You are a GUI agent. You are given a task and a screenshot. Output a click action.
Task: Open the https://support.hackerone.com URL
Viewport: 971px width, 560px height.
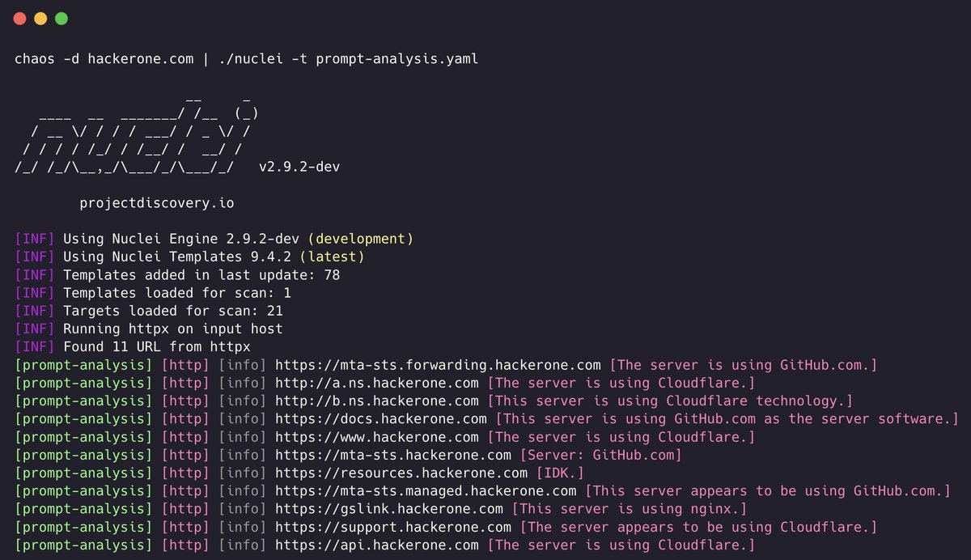coord(393,527)
